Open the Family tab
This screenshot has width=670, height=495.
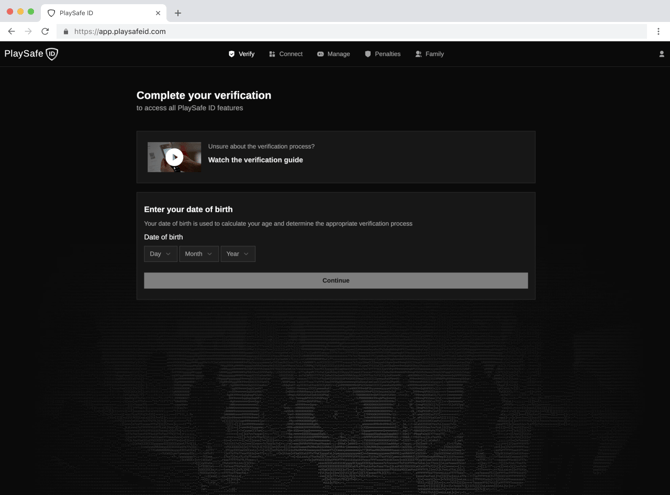[430, 54]
